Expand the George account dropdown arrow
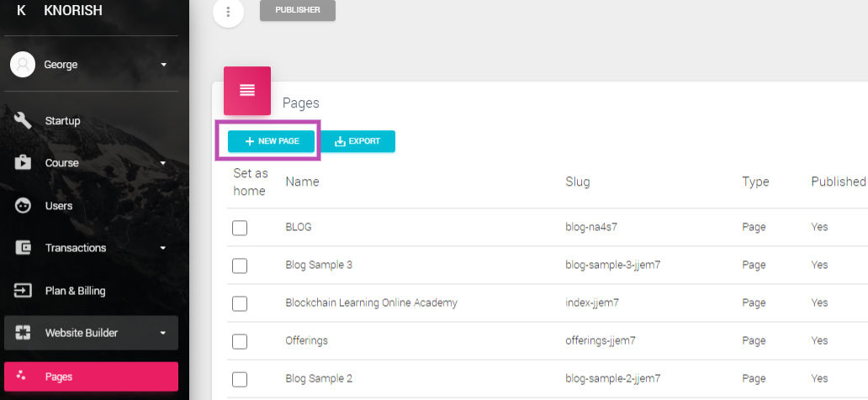The width and height of the screenshot is (868, 400). (163, 65)
